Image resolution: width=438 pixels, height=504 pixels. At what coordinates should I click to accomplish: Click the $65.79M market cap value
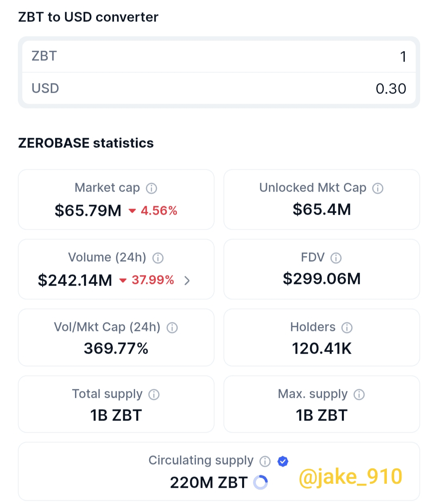click(x=88, y=211)
